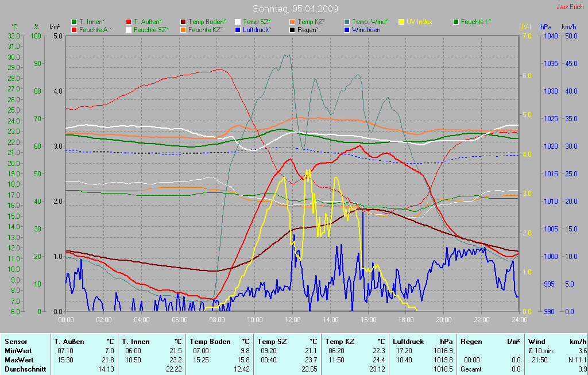Image resolution: width=588 pixels, height=375 pixels.
Task: Select the Luftdruck* legend label
Action: [257, 30]
